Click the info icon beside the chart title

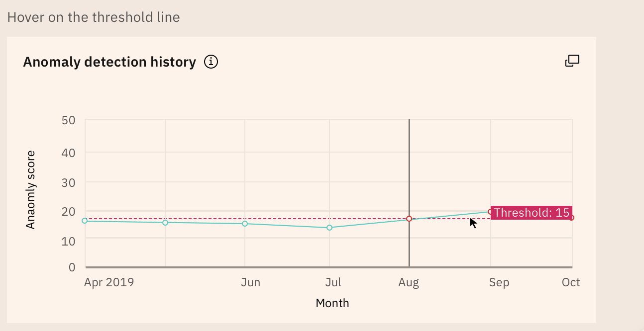coord(211,61)
